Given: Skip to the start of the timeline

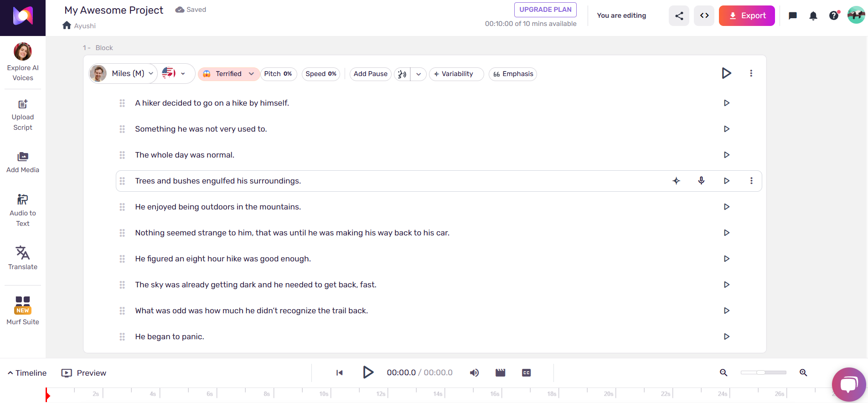Looking at the screenshot, I should (x=340, y=372).
